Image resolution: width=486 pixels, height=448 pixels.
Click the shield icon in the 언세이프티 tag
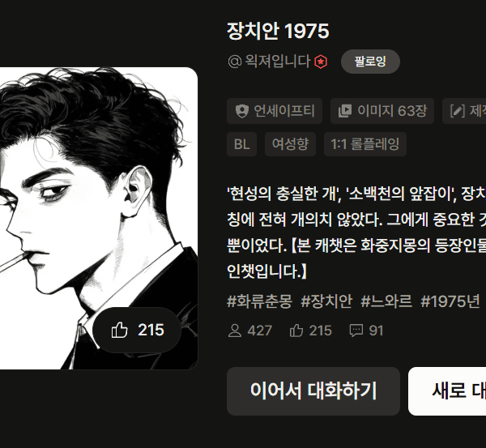(x=241, y=111)
